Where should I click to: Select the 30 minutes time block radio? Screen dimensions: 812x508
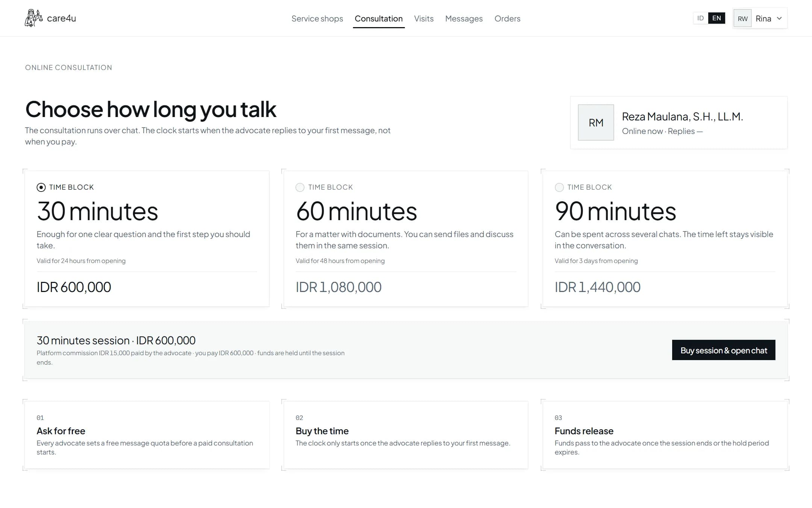click(41, 187)
